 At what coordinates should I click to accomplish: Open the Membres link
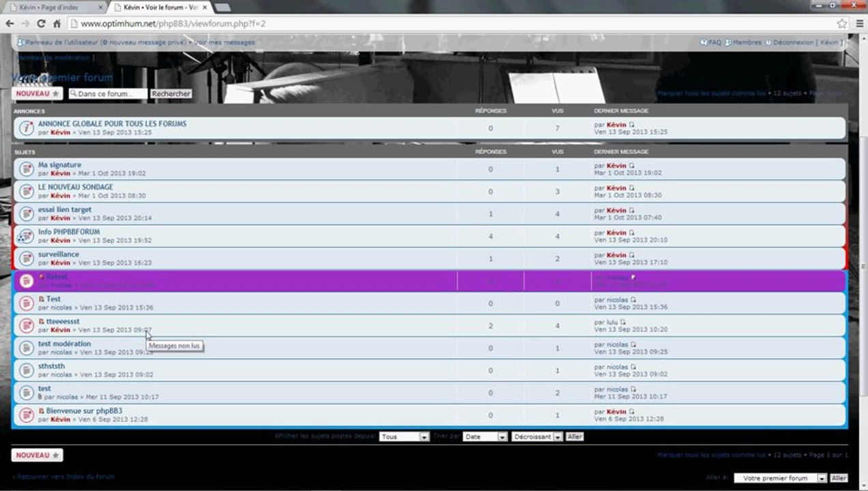point(743,42)
